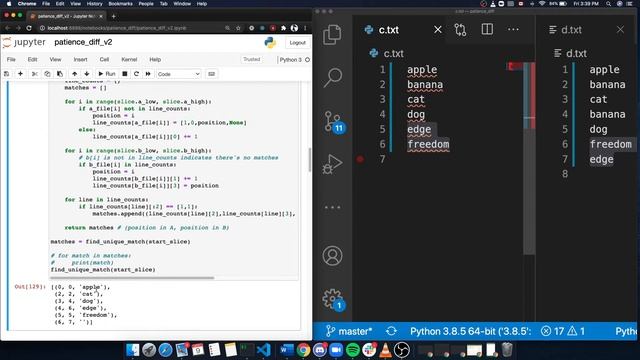Insert a cell below with the plus icon
640x360 pixels.
pyautogui.click(x=20, y=74)
